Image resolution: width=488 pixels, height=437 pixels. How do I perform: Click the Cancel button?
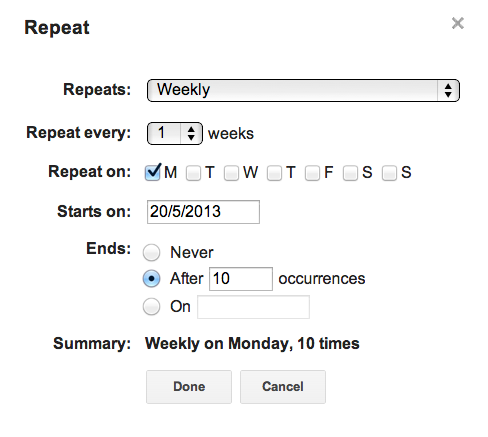click(x=283, y=387)
